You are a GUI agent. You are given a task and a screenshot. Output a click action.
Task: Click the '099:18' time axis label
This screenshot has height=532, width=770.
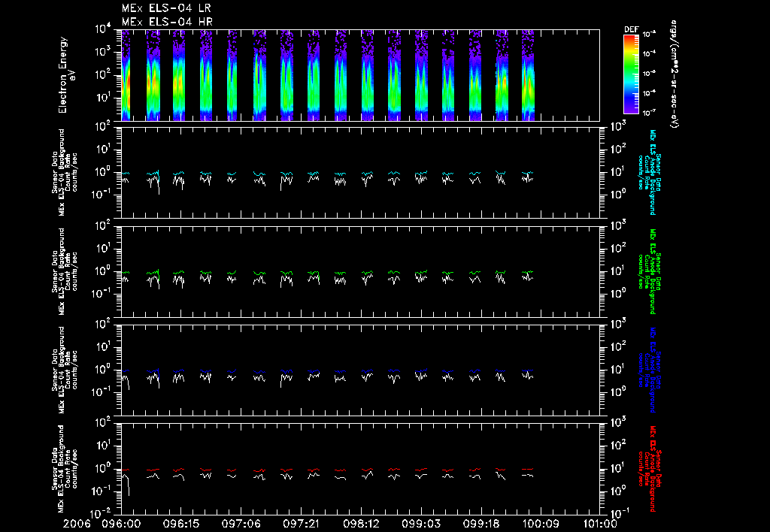point(480,524)
